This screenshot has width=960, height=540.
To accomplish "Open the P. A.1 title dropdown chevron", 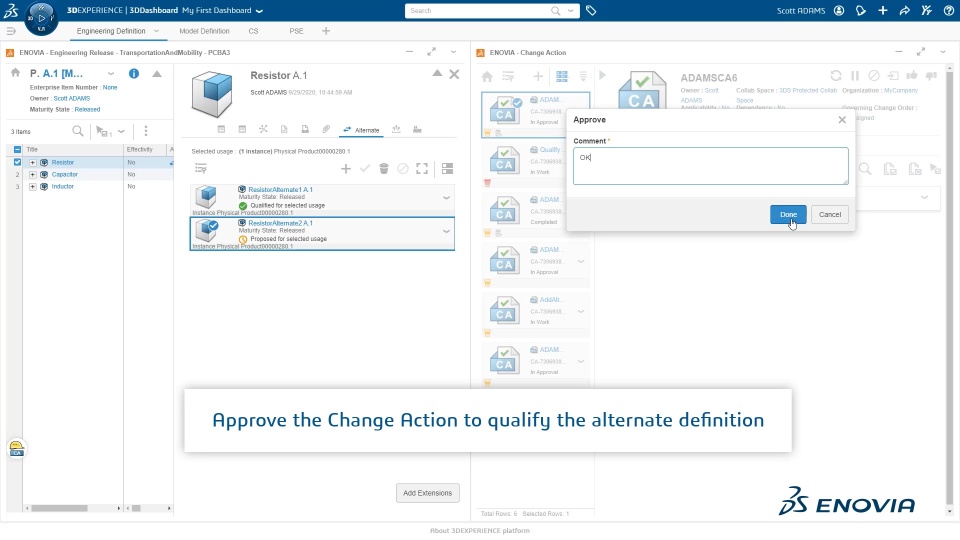I will click(111, 73).
